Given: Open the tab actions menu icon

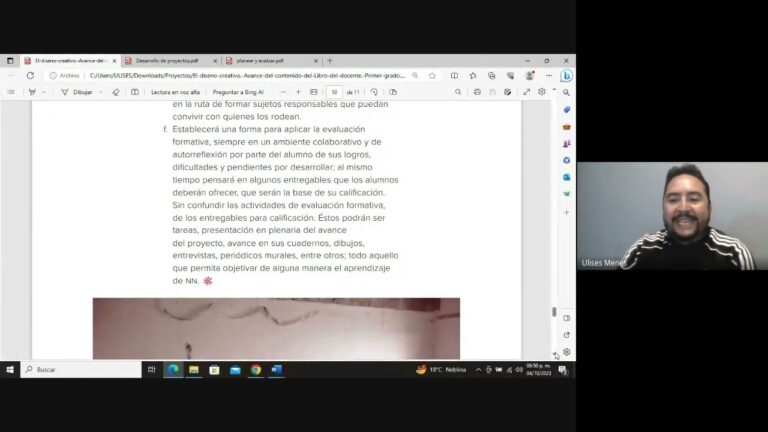Looking at the screenshot, I should [10, 61].
